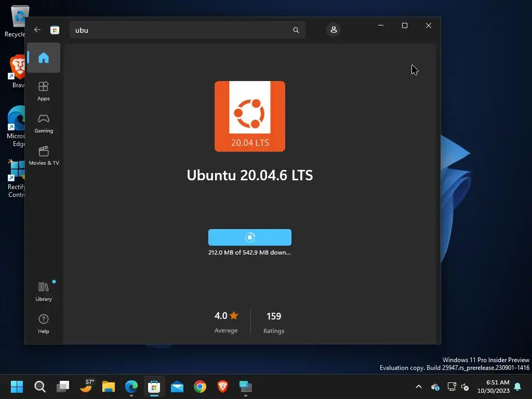Close the Microsoft Store window
Viewport: 532px width, 399px height.
429,25
